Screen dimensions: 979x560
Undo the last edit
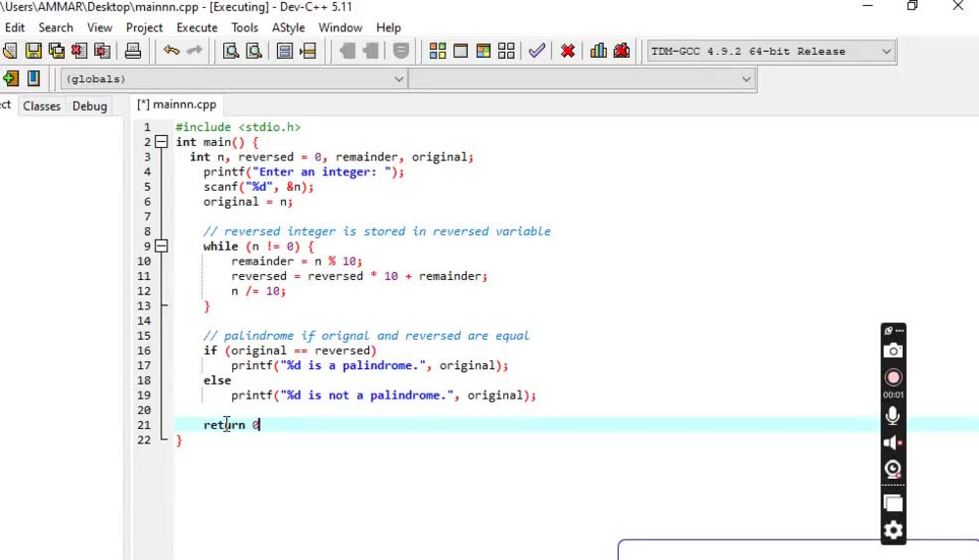[x=171, y=51]
